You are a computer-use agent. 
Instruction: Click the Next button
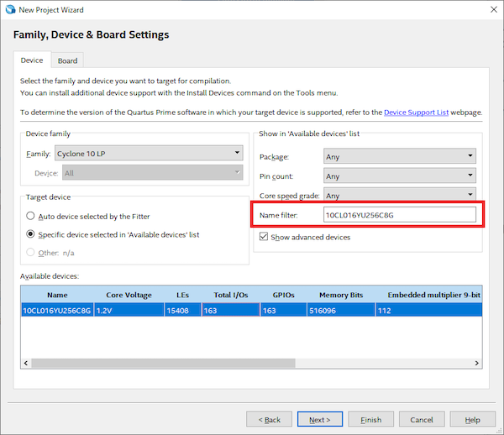coord(319,419)
